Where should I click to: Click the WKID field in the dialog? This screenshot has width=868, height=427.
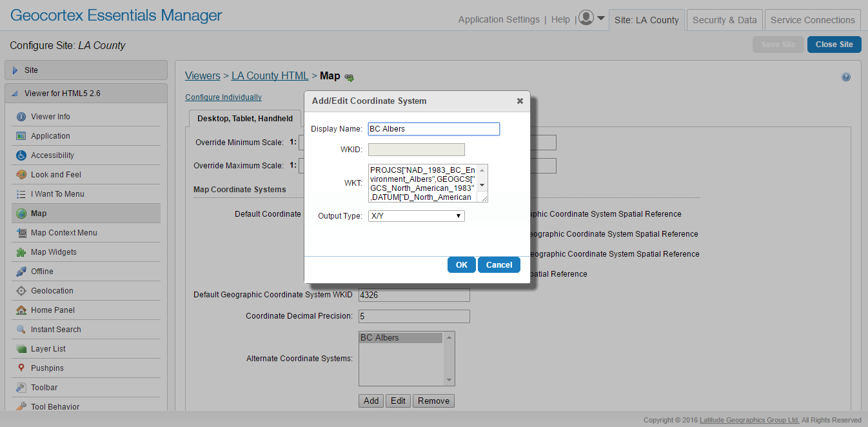(417, 150)
